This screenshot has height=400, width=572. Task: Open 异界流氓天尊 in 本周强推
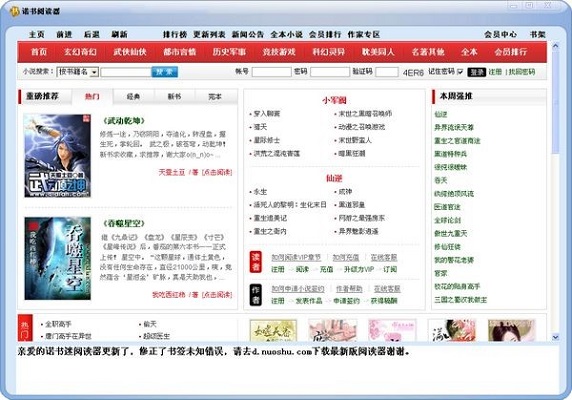(454, 128)
